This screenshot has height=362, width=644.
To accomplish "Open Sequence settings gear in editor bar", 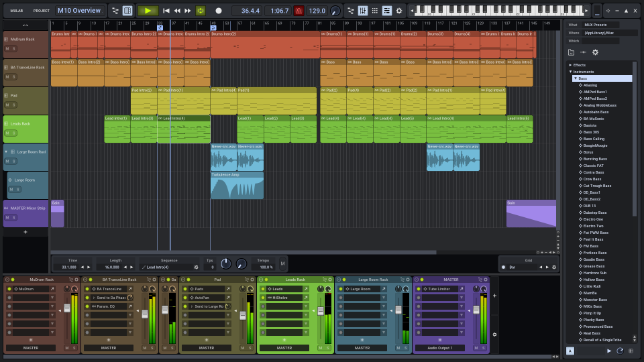I will 197,267.
